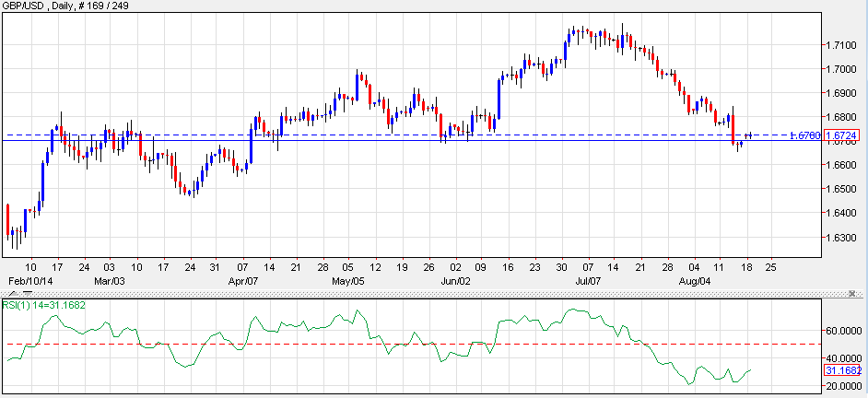Click the 40.0000 RSI axis label
Viewport: 868px width, 398px height.
(841, 357)
